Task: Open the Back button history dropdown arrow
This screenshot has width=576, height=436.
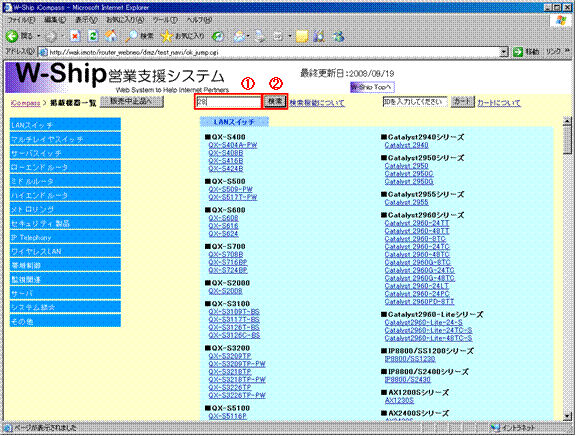Action: pyautogui.click(x=39, y=36)
